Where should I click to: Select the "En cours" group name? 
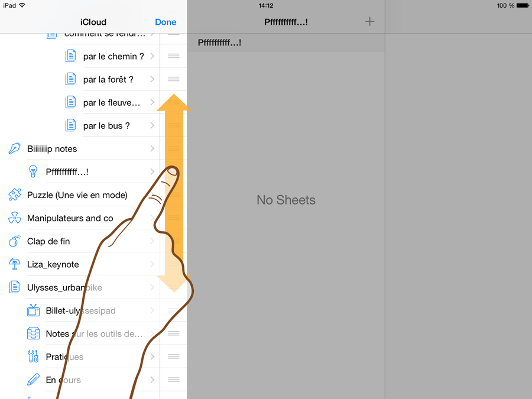point(63,380)
